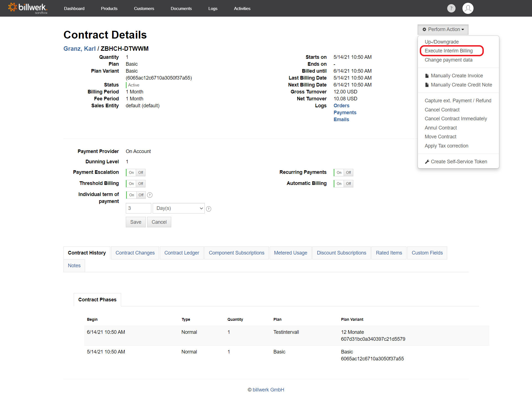Choose Cancel Contract Immediately
The image size is (532, 397).
click(456, 119)
